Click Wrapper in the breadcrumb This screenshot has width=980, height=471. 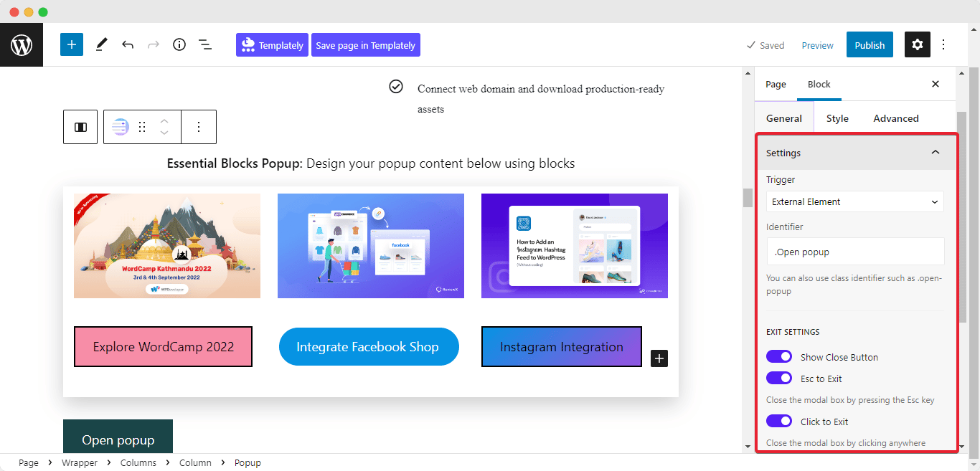coord(80,462)
